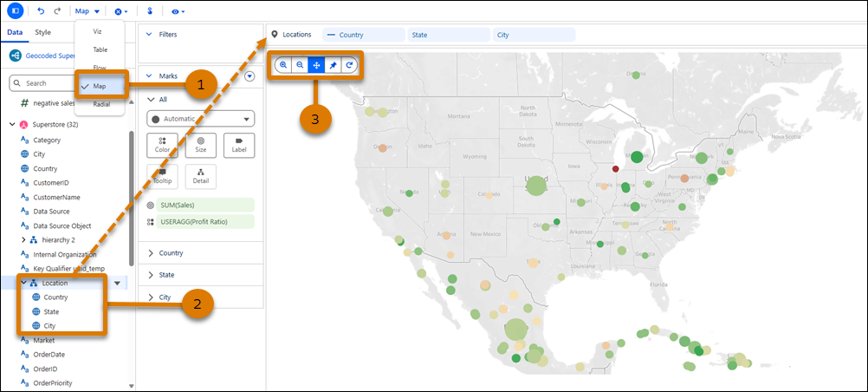Choose Radial from the type menu

(x=101, y=104)
